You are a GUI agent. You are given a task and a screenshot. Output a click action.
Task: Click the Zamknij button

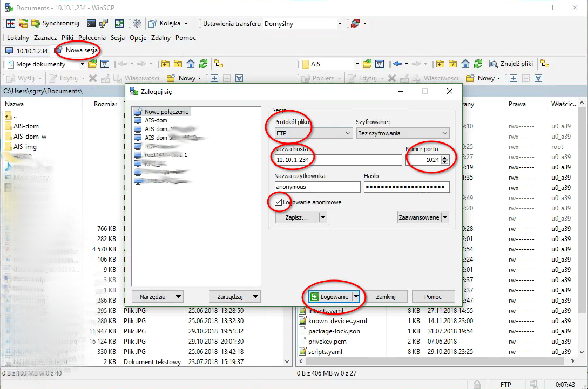click(x=386, y=297)
